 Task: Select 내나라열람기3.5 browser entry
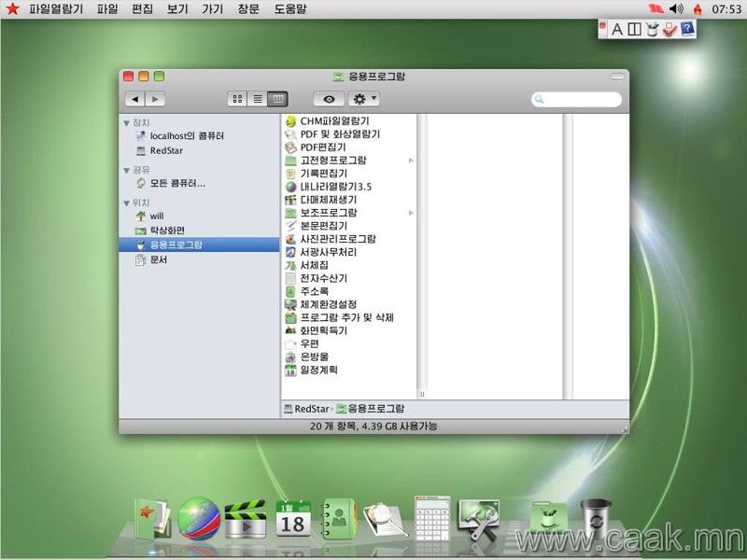[x=329, y=187]
